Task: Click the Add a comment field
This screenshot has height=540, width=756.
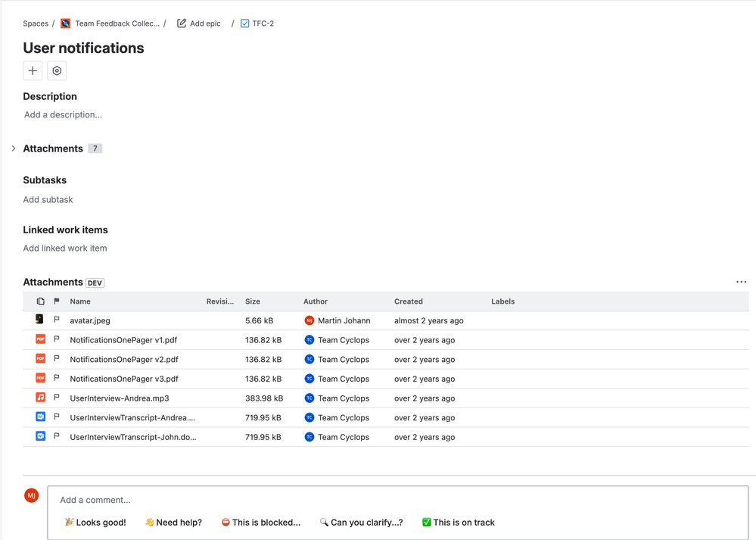Action: pos(398,500)
